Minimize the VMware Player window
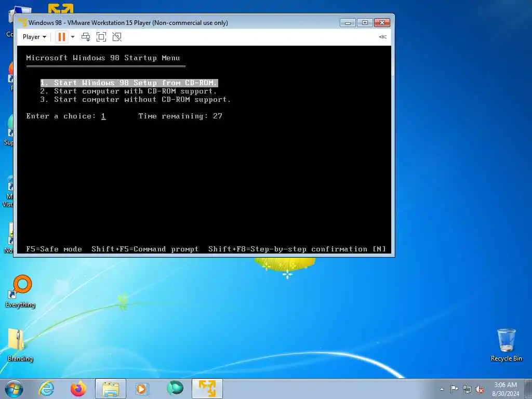This screenshot has height=399, width=532. tap(348, 23)
